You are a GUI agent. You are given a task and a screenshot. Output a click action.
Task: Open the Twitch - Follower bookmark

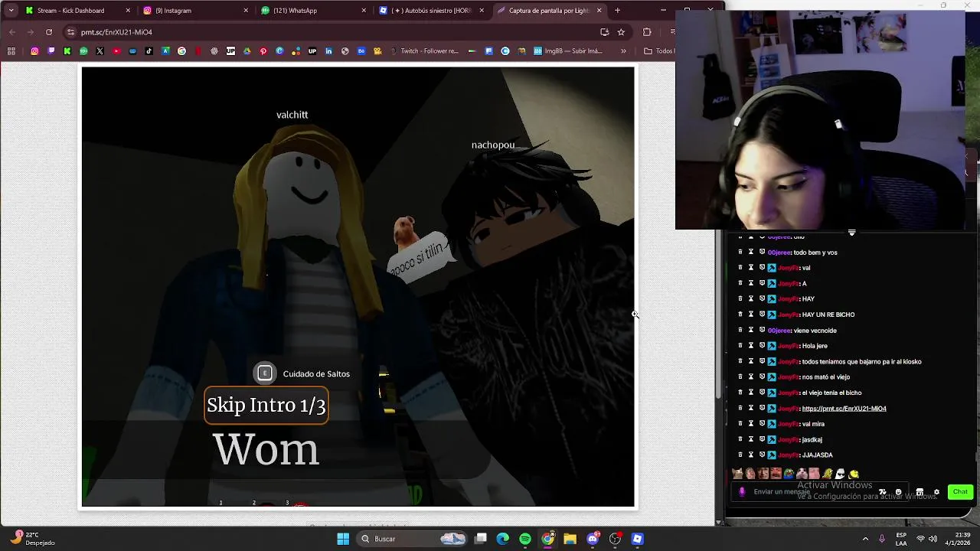pos(425,51)
